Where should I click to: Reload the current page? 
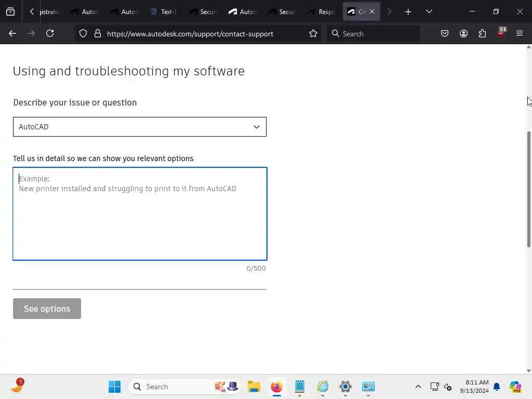point(50,34)
